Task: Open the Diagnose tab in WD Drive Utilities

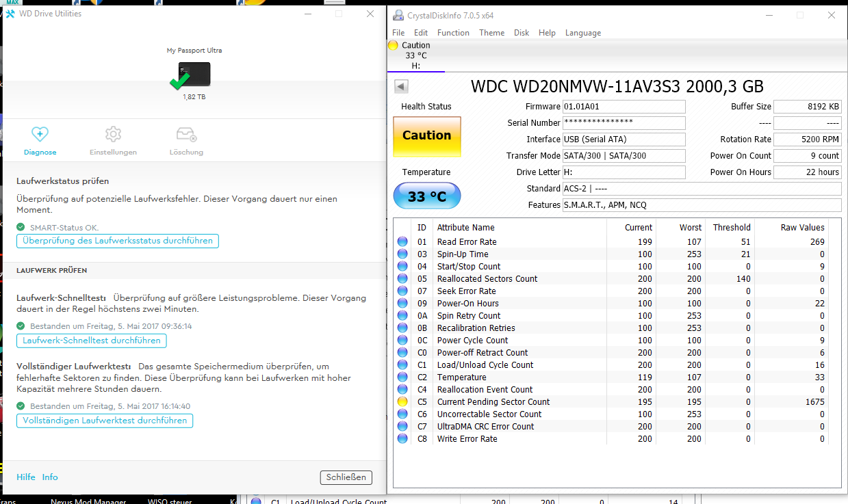Action: pyautogui.click(x=40, y=141)
